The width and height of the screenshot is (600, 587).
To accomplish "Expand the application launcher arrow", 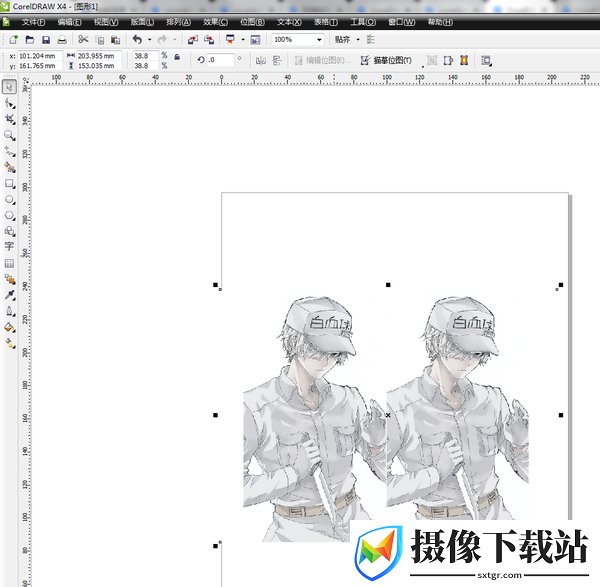I will 243,39.
